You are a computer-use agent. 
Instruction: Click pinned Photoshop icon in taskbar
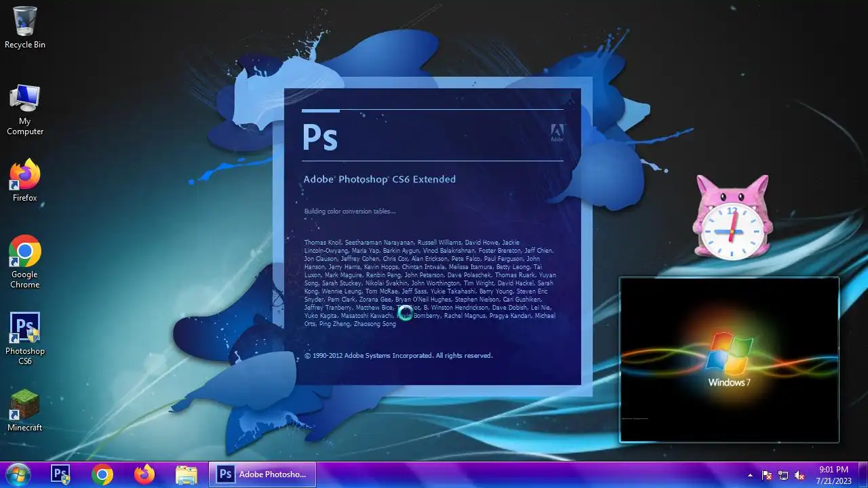point(61,474)
